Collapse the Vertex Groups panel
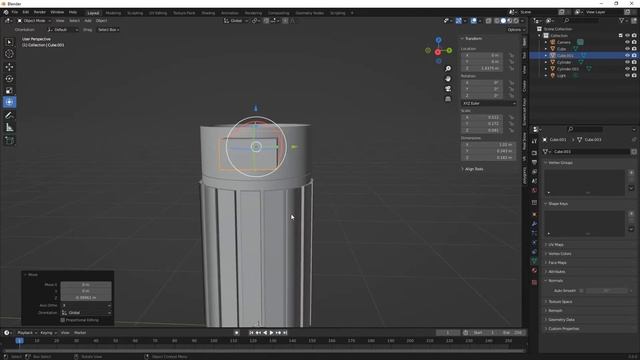 [x=560, y=162]
